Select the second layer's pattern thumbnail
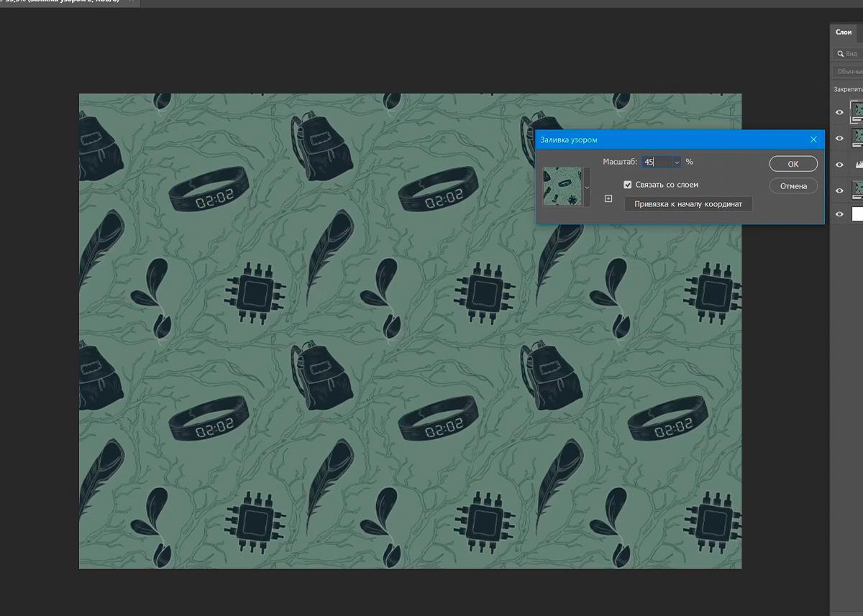This screenshot has width=863, height=616. pyautogui.click(x=857, y=137)
